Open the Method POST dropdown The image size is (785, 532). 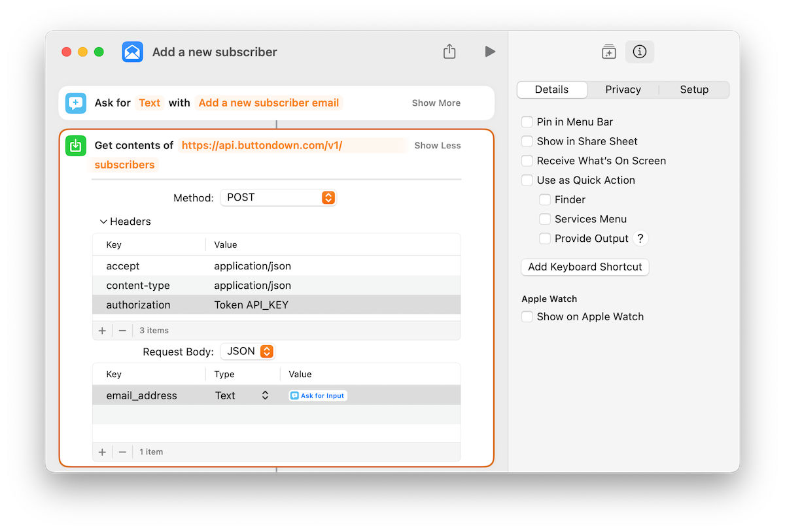coord(278,197)
